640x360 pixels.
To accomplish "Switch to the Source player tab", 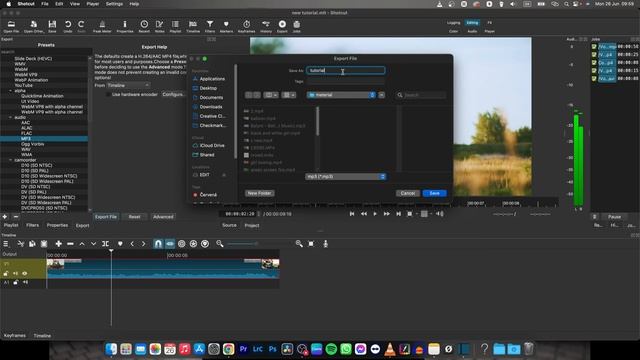I will pyautogui.click(x=229, y=225).
